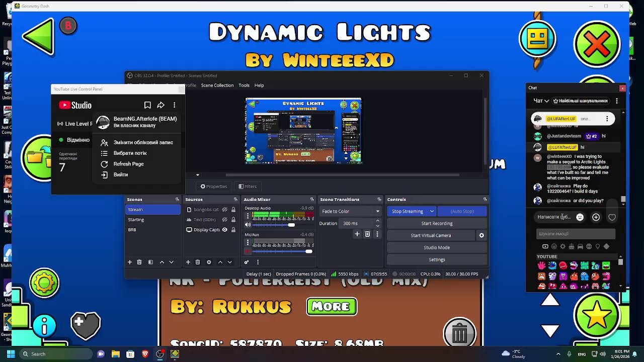The image size is (644, 362).
Task: Open Mic/Aux three-dot options
Action: (248, 242)
